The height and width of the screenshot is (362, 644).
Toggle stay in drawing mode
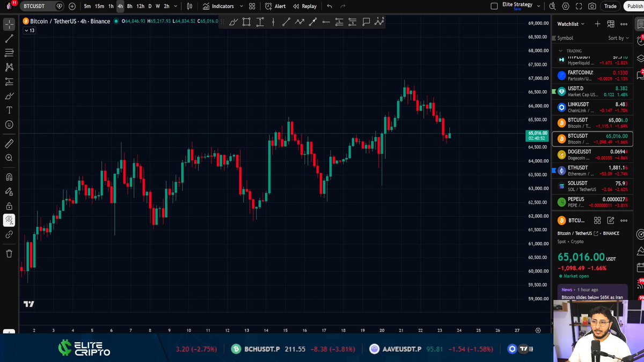[x=9, y=191]
